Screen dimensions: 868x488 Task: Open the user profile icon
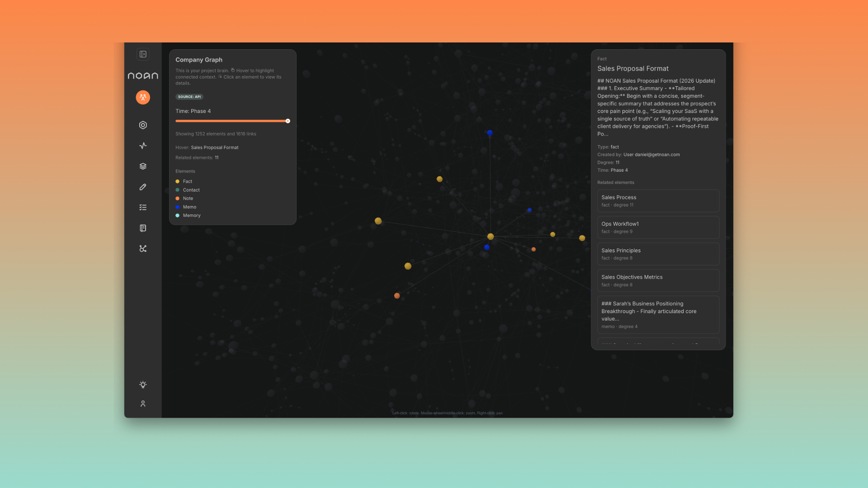point(143,404)
